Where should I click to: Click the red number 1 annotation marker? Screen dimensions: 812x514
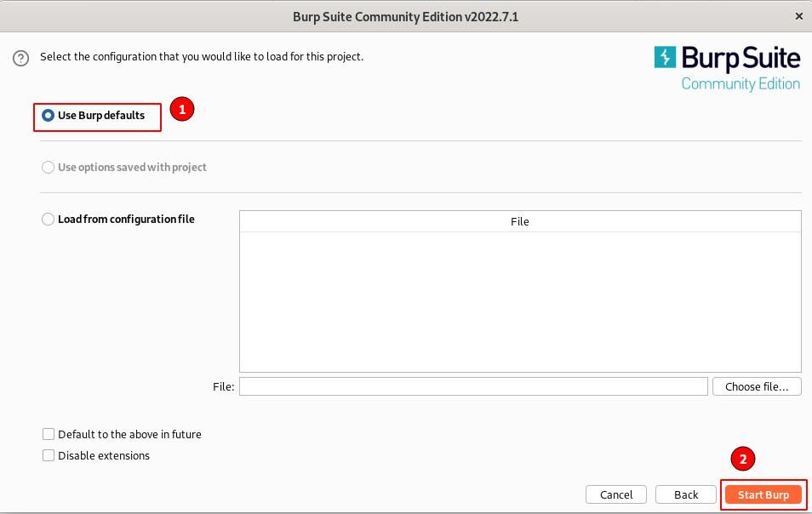click(181, 109)
